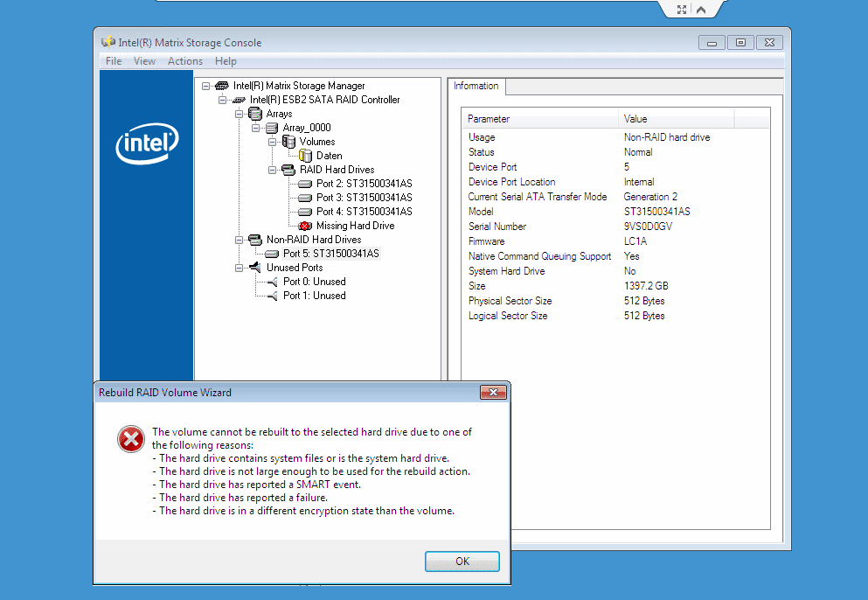Click the Value column header

[x=676, y=119]
